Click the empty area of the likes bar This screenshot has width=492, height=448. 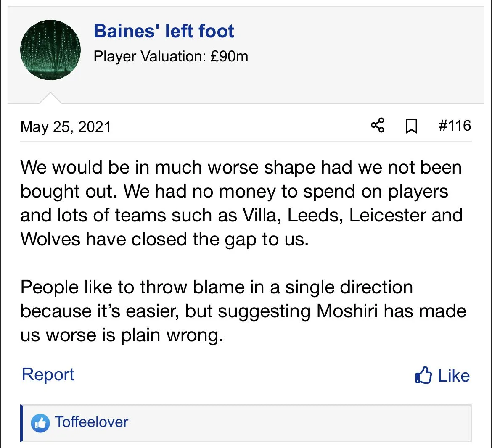tap(294, 423)
